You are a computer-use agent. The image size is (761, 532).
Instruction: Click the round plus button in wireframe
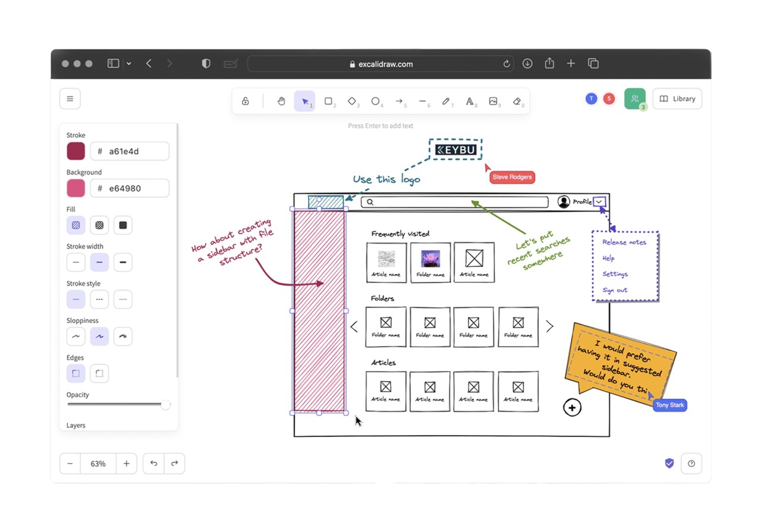572,407
